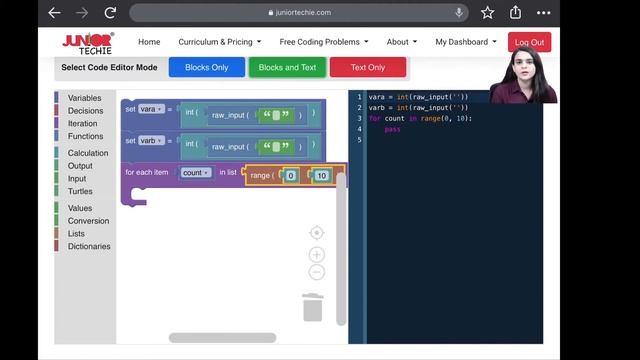640x360 pixels.
Task: Open the varb variable dropdown
Action: tap(151, 140)
